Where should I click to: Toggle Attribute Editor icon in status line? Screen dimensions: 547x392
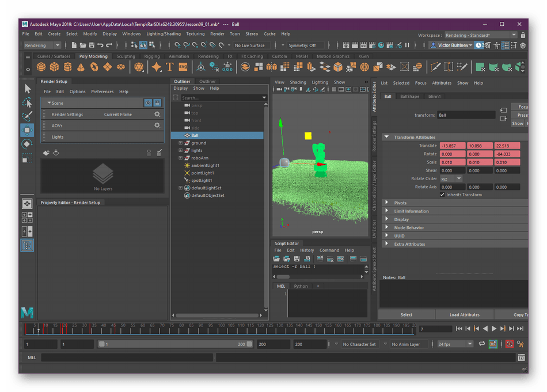pyautogui.click(x=505, y=45)
